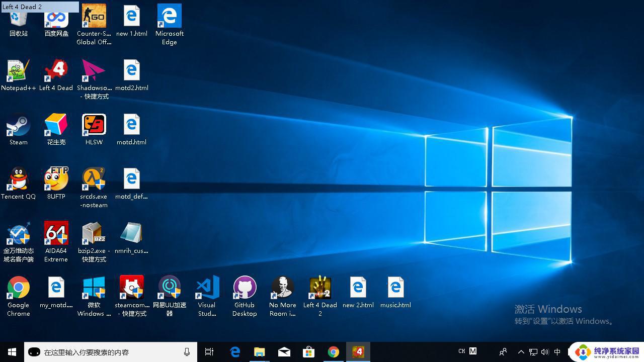Launch the Left 4 Dead 2 desktop shortcut
Viewport: 644px width, 362px height.
(x=320, y=296)
